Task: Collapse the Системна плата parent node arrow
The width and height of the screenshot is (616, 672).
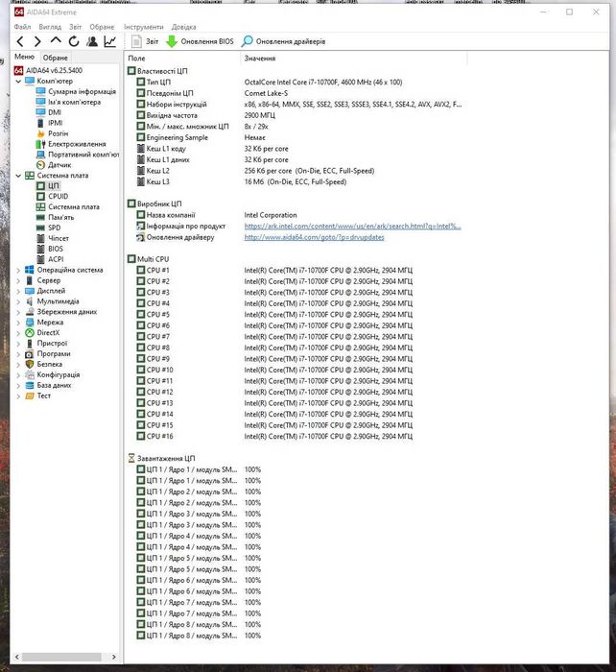Action: coord(18,176)
